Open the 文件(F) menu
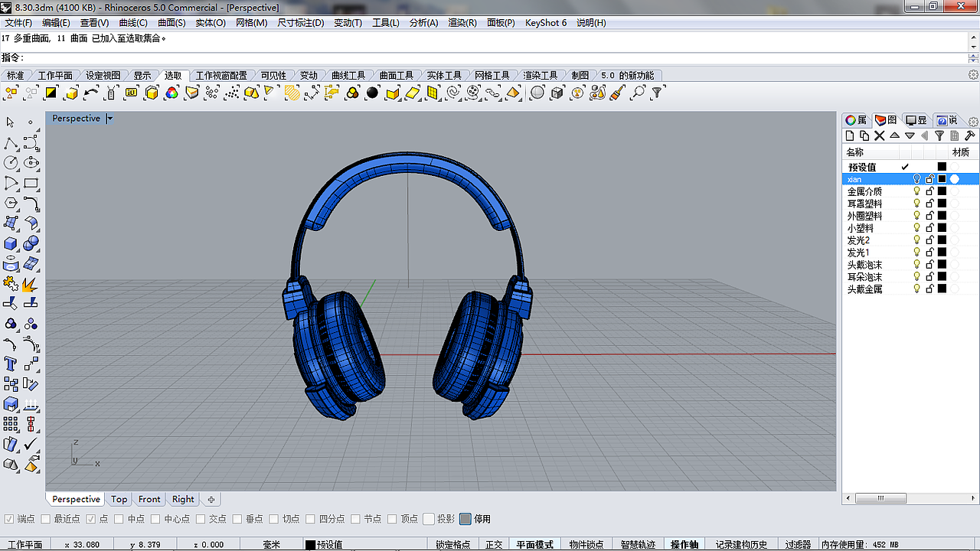 coord(18,23)
